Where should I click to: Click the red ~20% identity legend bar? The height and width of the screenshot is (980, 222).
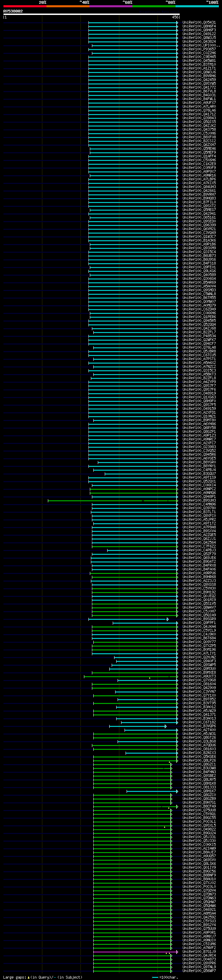click(25, 6)
